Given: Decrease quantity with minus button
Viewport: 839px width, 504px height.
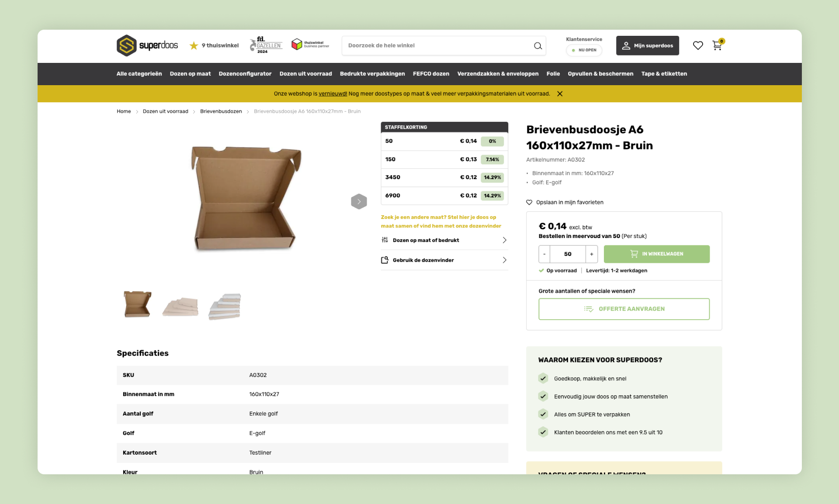Looking at the screenshot, I should 544,254.
